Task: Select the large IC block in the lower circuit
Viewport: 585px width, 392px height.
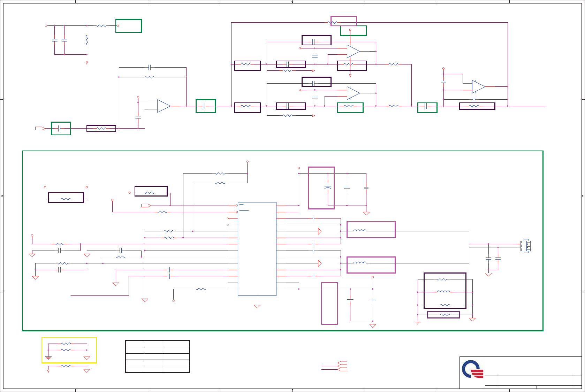Action: click(257, 249)
